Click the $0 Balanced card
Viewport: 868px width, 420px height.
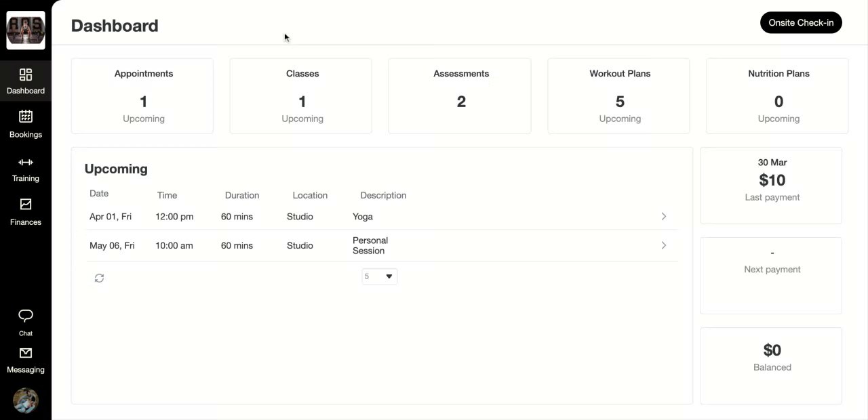coord(771,365)
